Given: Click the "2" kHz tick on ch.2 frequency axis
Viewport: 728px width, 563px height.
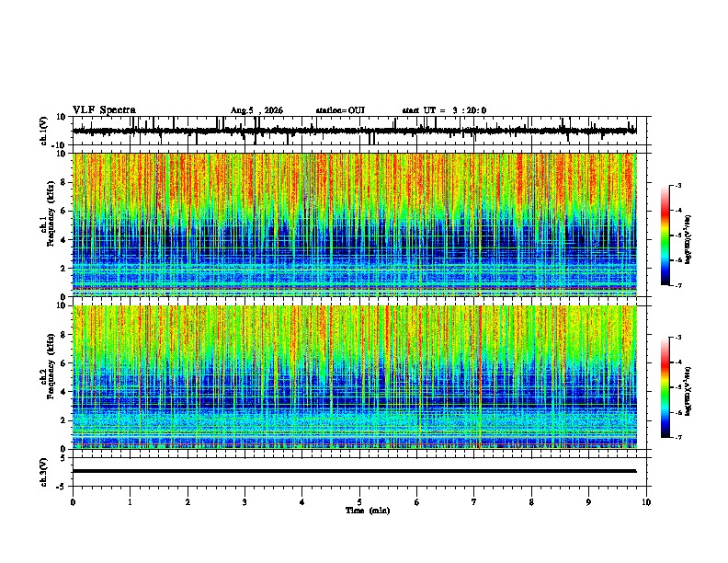Looking at the screenshot, I should (x=63, y=420).
